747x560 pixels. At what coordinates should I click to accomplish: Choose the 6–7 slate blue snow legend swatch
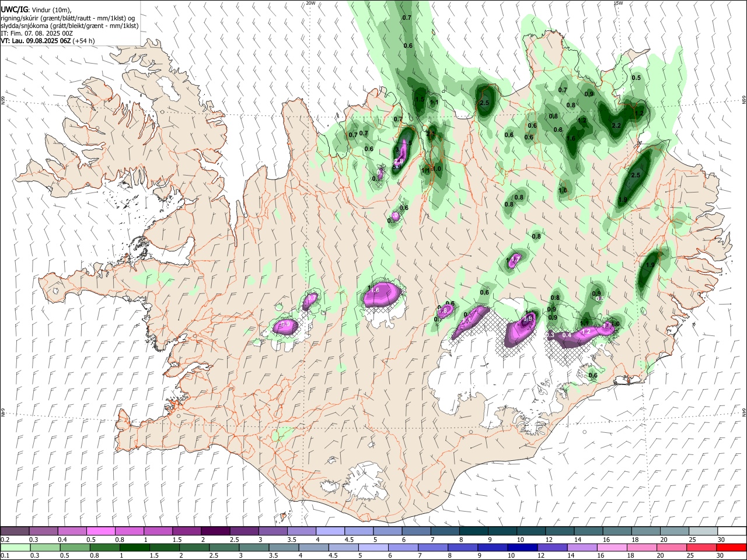pos(416,531)
